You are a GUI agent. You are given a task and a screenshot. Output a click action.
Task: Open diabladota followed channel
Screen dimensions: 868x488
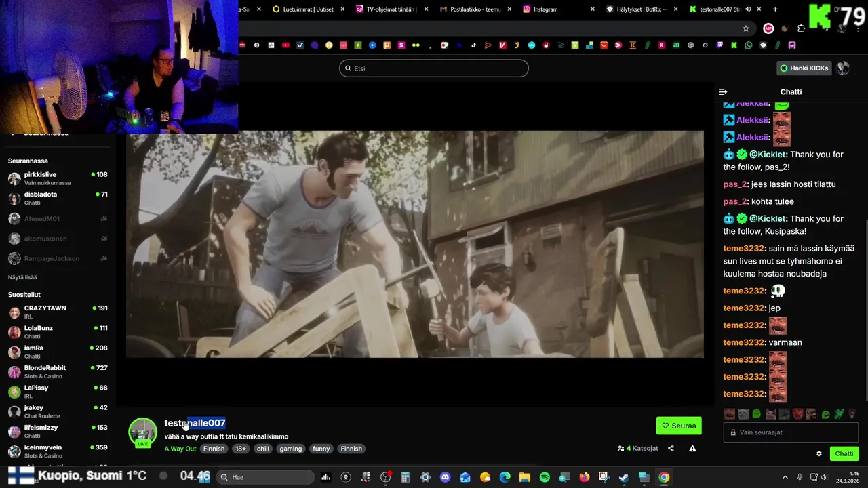58,198
